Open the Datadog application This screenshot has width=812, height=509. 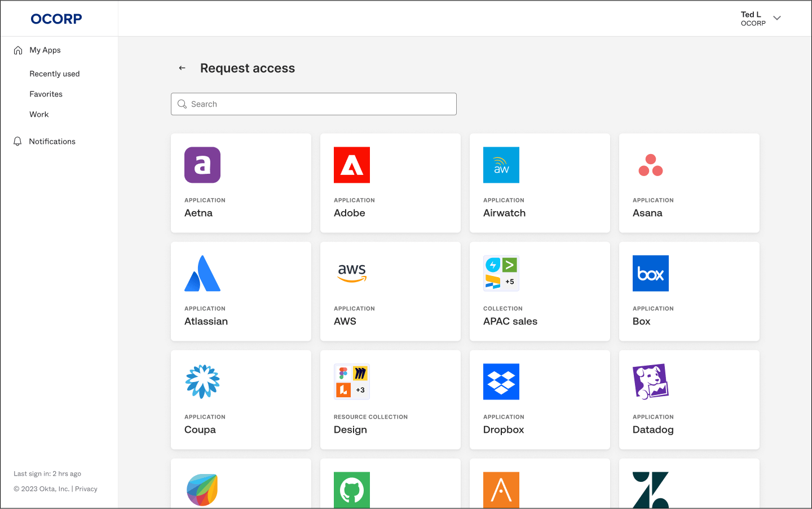pos(689,400)
